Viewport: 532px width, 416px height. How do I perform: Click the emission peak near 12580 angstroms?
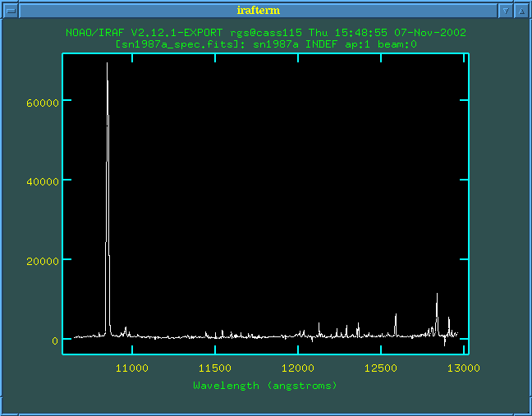(396, 315)
